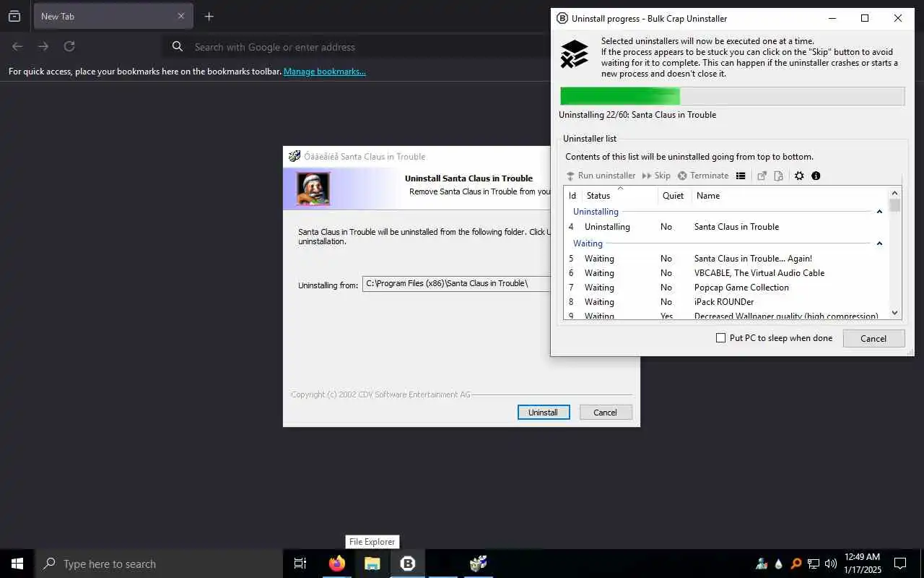Click the list view icon in uninstaller toolbar
The height and width of the screenshot is (578, 924).
point(741,176)
